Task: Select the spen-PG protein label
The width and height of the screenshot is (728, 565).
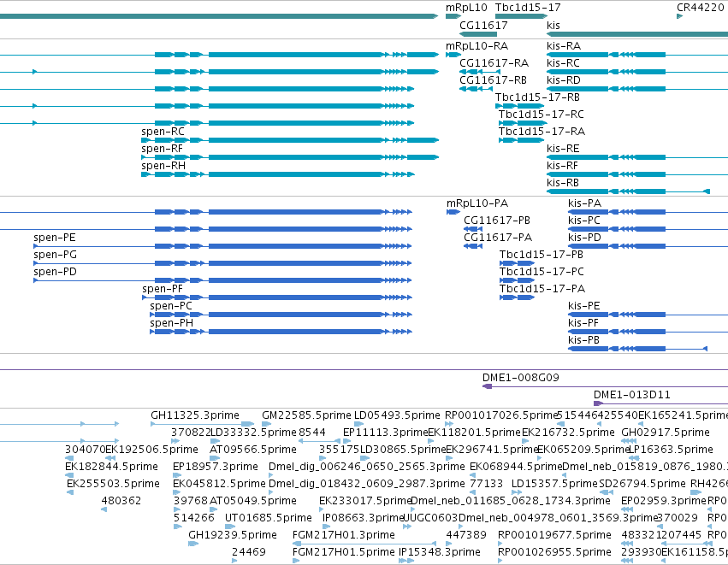Action: 56,255
